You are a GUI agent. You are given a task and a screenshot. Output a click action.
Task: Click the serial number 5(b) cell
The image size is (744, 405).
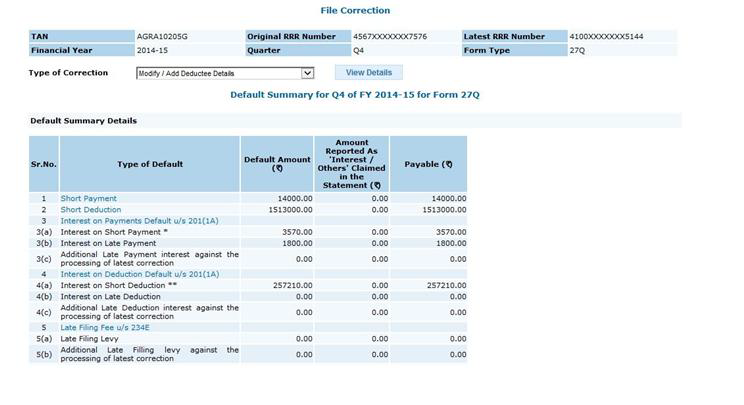click(x=44, y=354)
